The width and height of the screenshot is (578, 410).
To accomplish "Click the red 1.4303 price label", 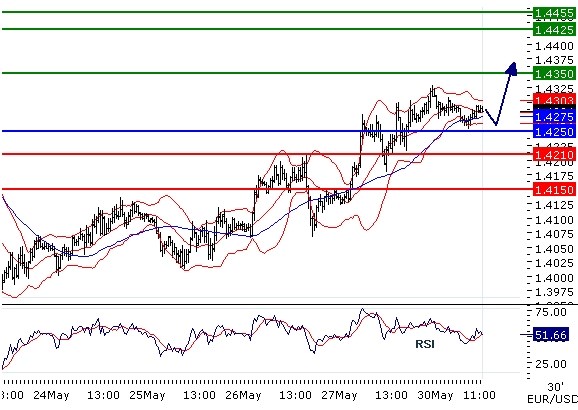I will click(554, 100).
